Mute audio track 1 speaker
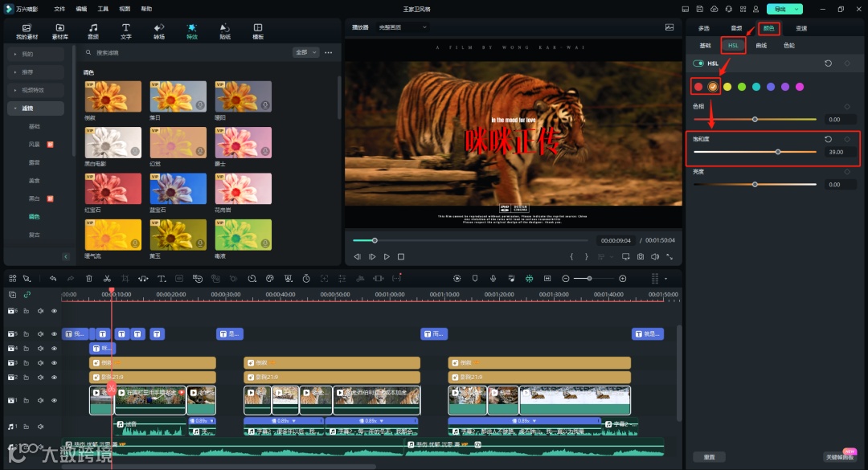 [40, 427]
